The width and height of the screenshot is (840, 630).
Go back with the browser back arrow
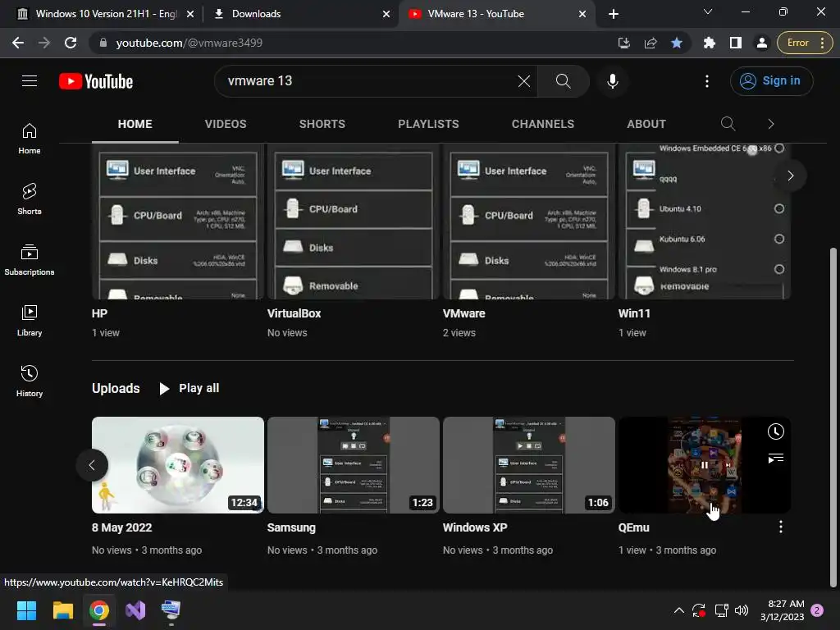coord(18,43)
